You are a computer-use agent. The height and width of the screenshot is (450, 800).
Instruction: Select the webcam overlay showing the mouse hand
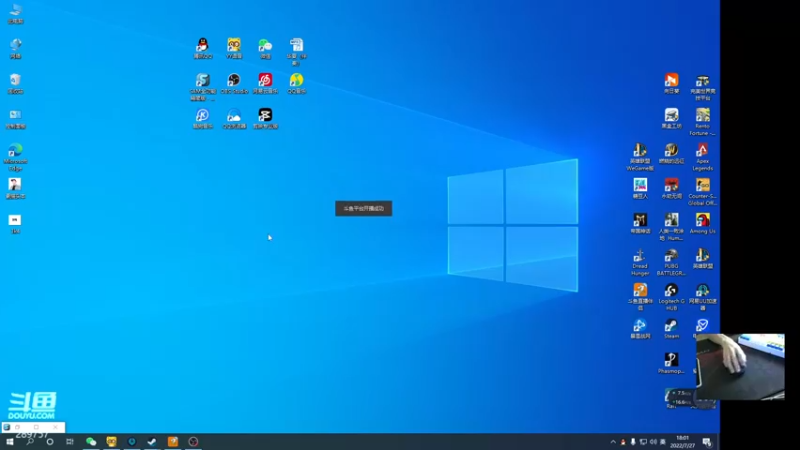740,366
